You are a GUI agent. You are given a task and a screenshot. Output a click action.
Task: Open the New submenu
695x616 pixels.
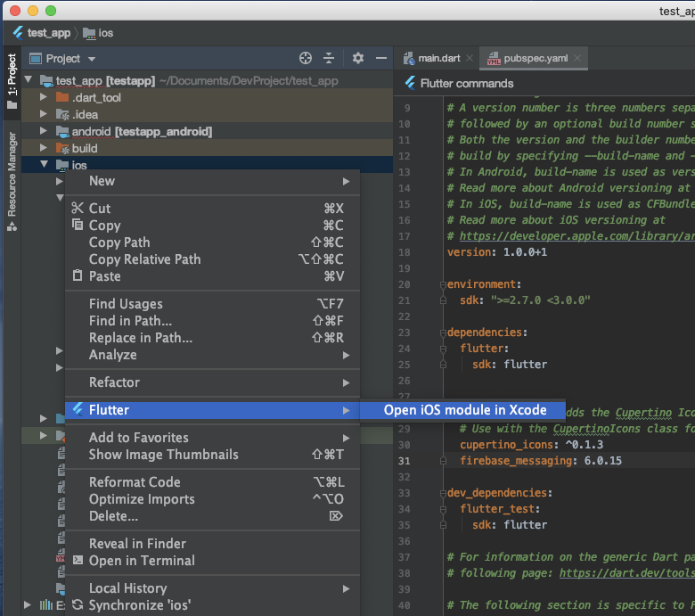click(212, 181)
